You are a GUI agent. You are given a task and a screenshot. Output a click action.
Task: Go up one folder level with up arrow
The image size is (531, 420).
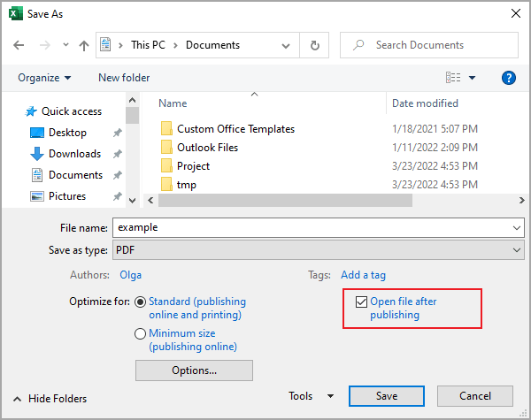pyautogui.click(x=84, y=45)
